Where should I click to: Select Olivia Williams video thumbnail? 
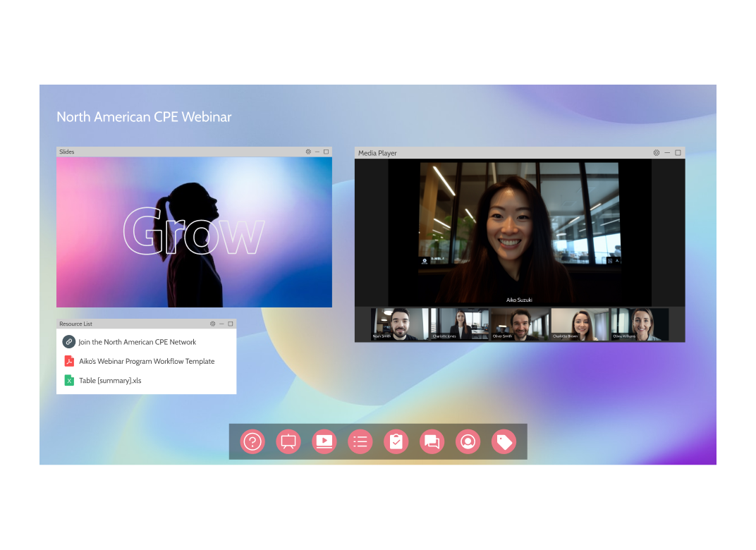(x=640, y=324)
